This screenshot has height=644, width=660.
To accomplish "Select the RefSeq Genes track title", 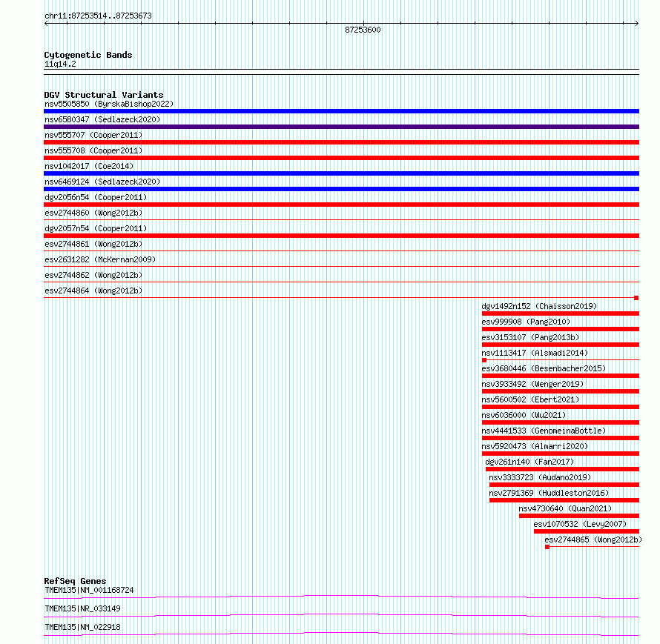I will click(x=75, y=581).
